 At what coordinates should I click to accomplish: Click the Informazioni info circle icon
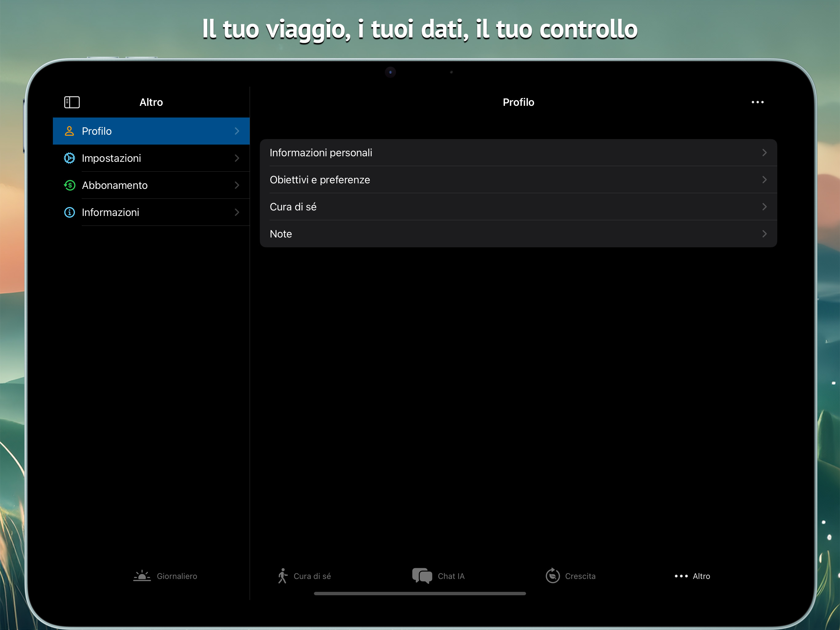(69, 212)
